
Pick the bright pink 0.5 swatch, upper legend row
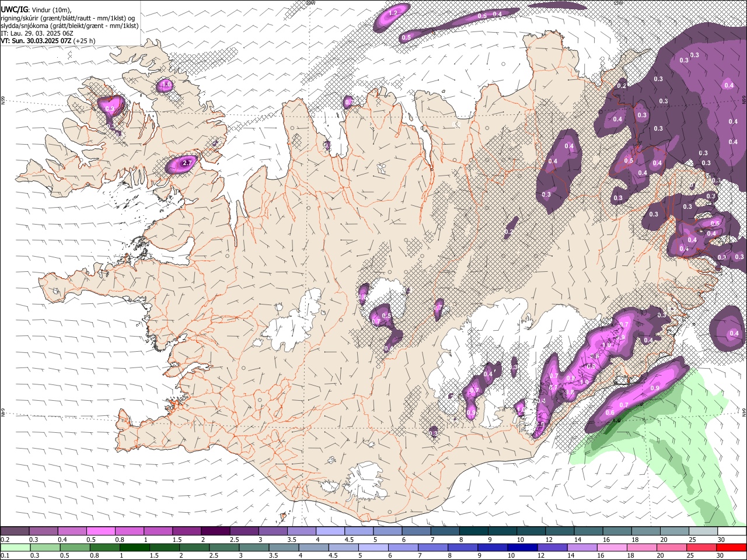[x=100, y=531]
